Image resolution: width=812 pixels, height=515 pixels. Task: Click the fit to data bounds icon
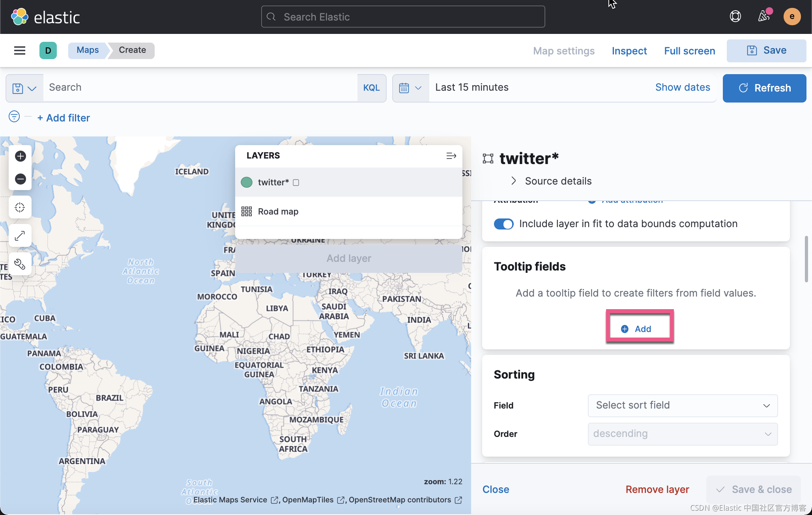coord(20,207)
